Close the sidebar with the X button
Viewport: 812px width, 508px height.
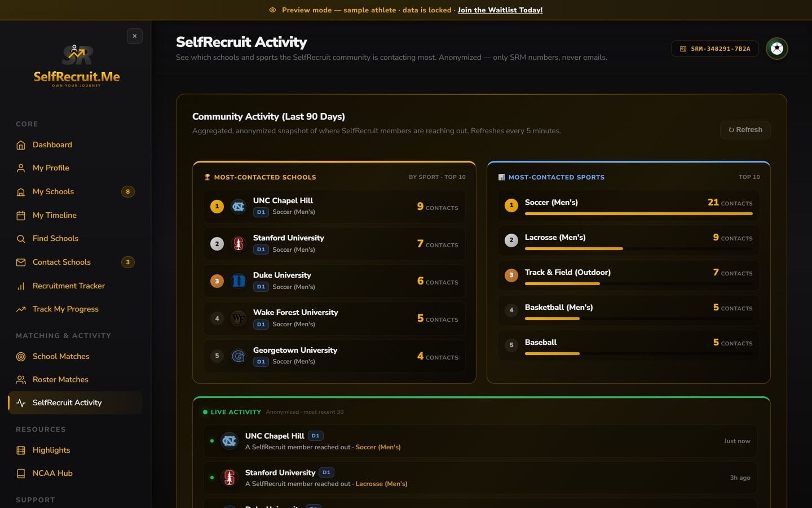click(x=135, y=36)
